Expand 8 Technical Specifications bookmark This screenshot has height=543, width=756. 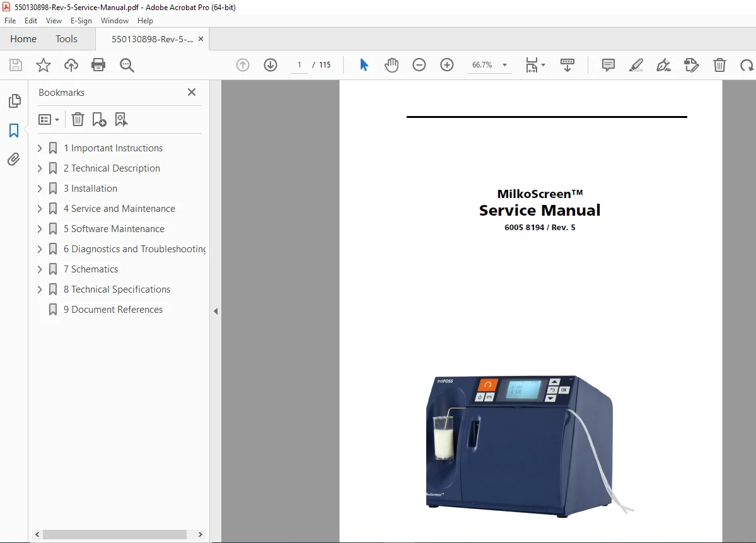point(40,289)
